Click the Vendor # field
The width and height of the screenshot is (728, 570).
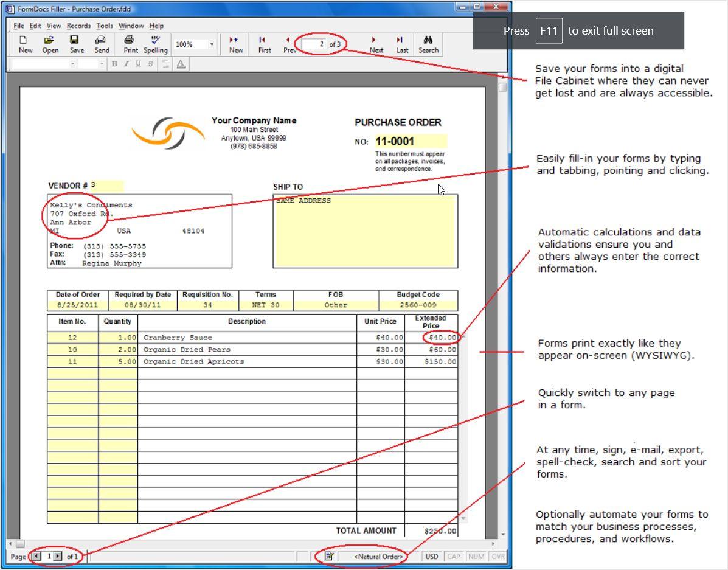107,186
